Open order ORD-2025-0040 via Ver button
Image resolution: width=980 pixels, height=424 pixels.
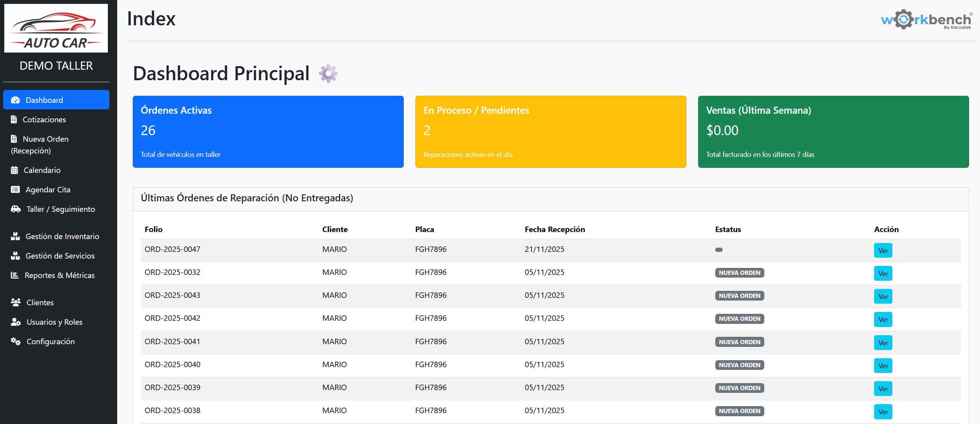[x=883, y=366]
